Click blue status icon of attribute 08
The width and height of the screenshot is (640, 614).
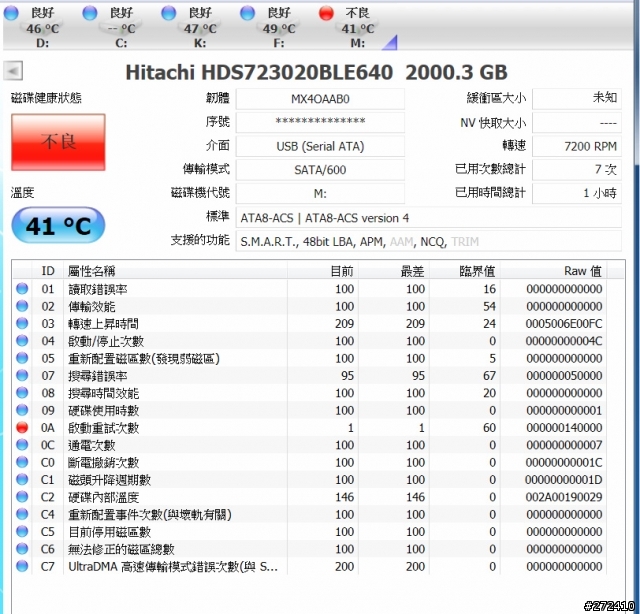tap(22, 393)
